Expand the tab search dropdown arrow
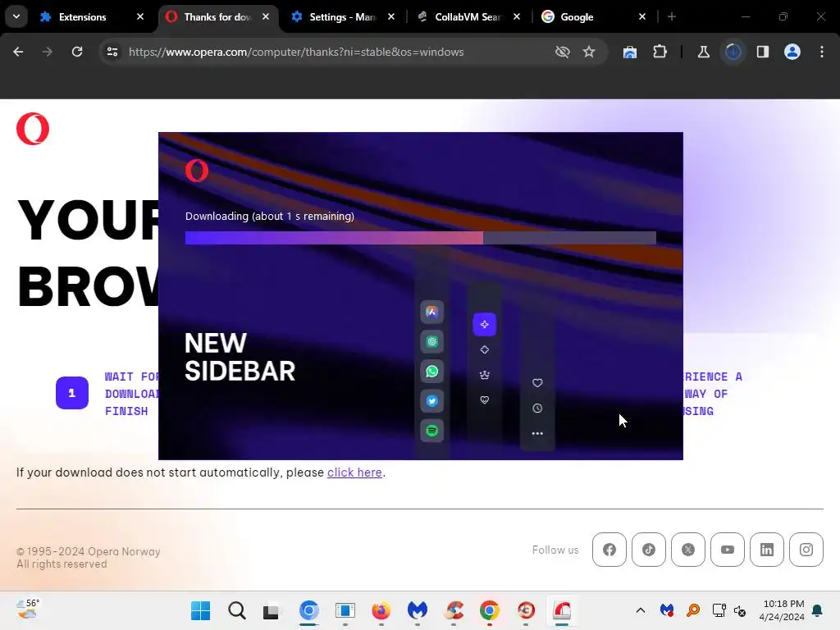 (16, 16)
